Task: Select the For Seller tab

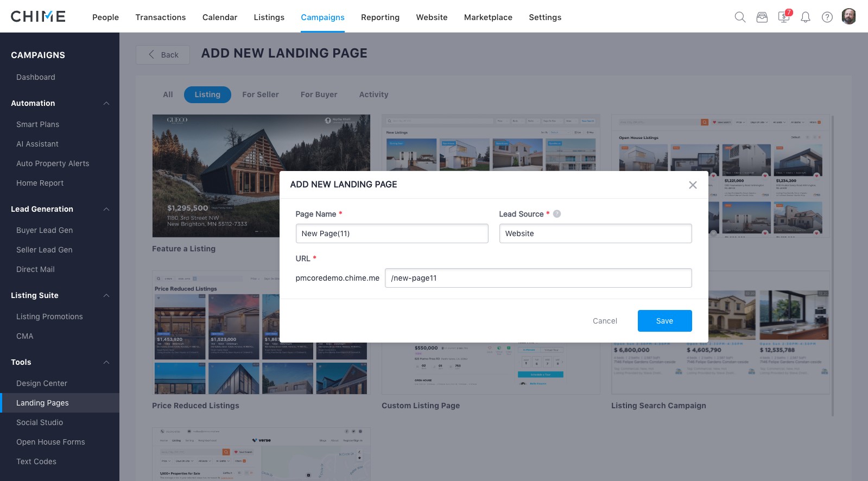Action: pos(261,94)
